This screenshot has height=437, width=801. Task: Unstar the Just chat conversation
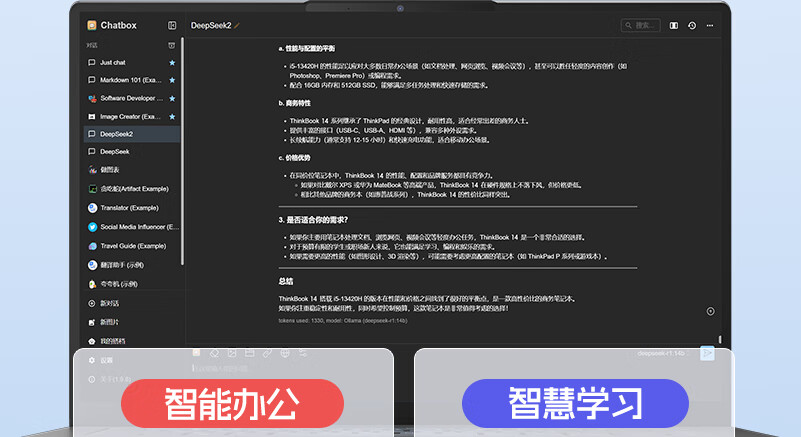click(x=172, y=62)
